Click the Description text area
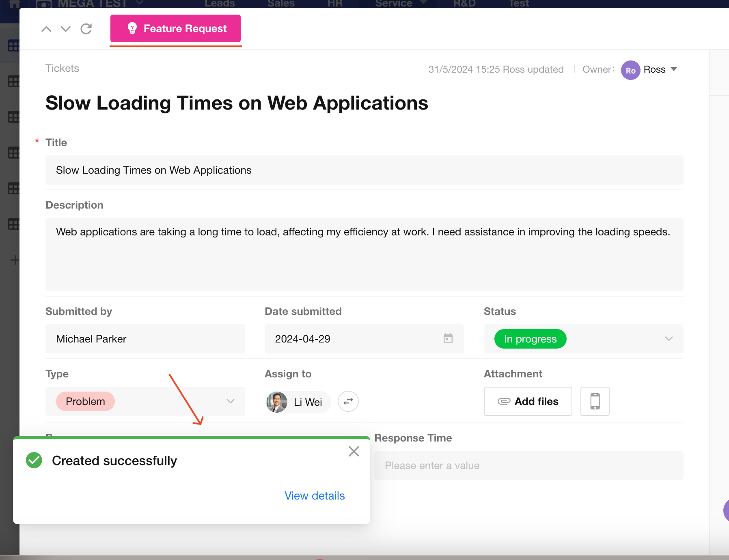This screenshot has height=560, width=729. tap(364, 254)
